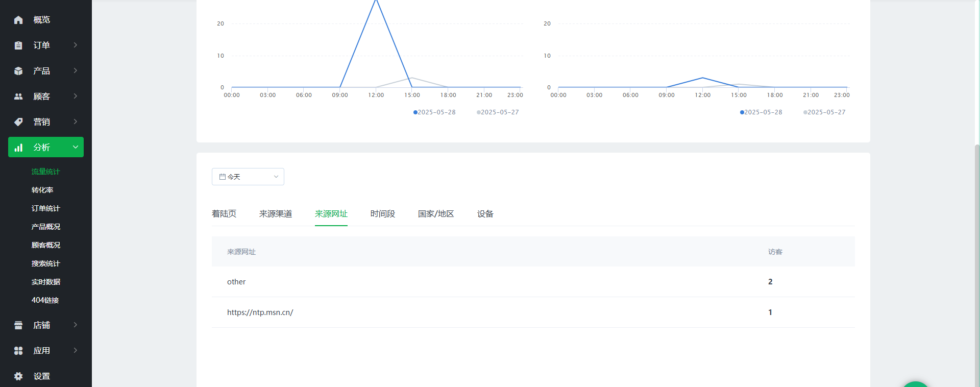Viewport: 980px width, 387px height.
Task: Click the 营销 tag icon
Action: tap(18, 122)
